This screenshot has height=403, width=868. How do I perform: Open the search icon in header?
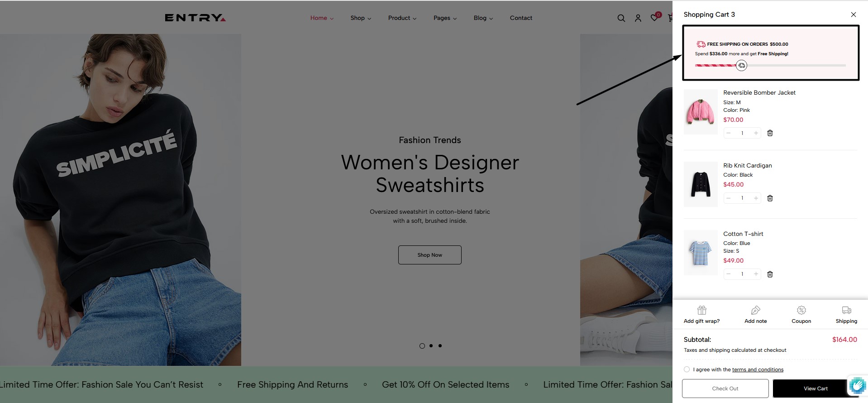point(621,18)
